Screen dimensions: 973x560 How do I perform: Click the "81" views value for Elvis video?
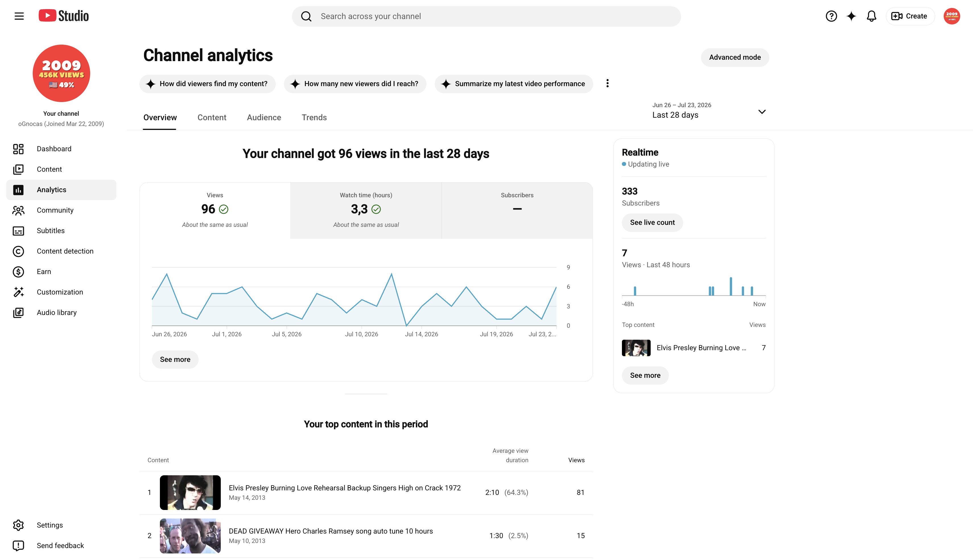tap(580, 492)
